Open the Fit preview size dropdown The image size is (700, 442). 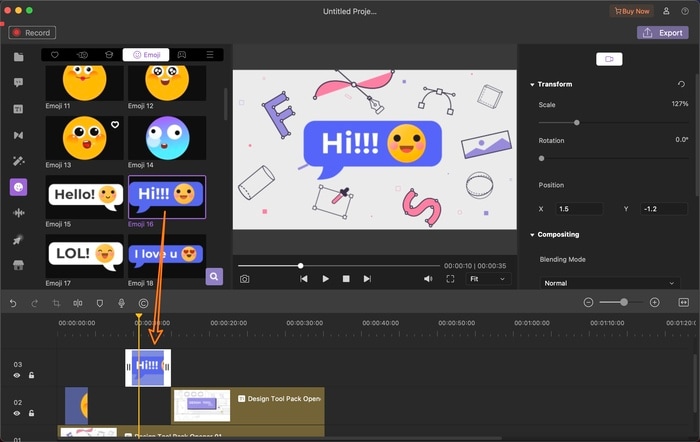(488, 279)
